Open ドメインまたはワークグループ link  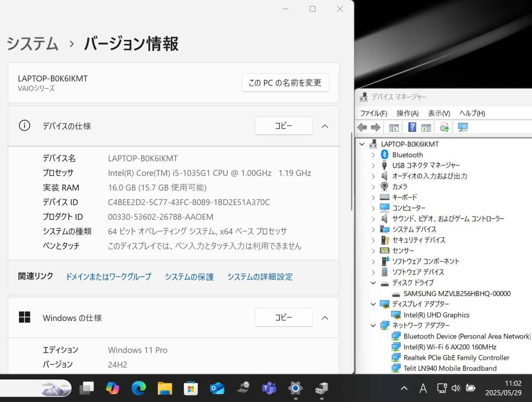click(x=109, y=277)
